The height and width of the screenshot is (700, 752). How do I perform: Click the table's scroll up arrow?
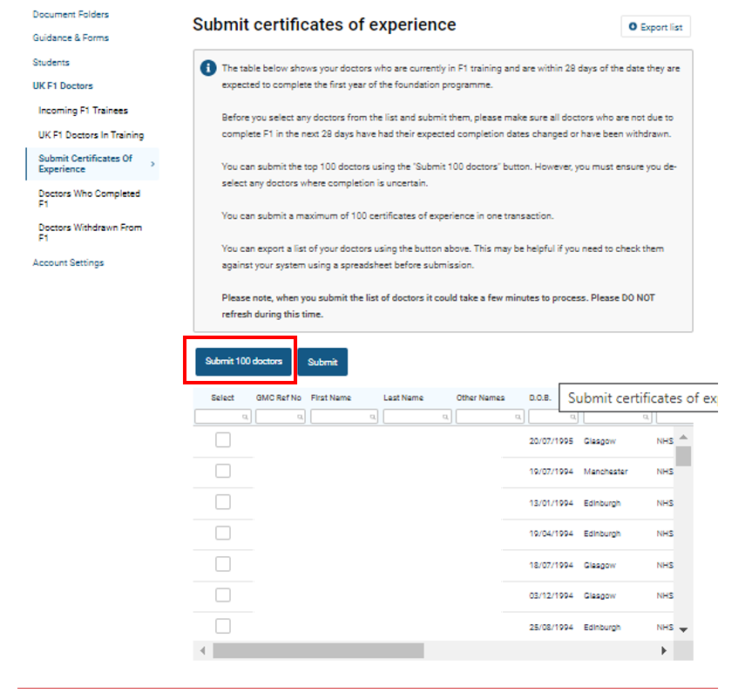(683, 437)
